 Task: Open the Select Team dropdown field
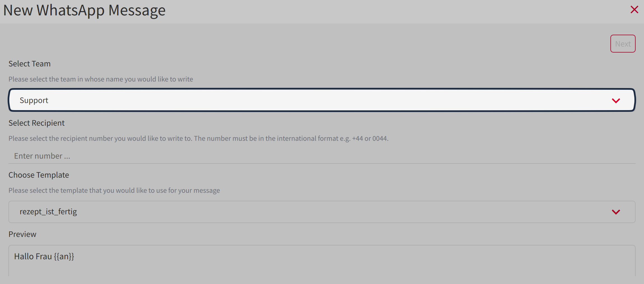pos(308,100)
